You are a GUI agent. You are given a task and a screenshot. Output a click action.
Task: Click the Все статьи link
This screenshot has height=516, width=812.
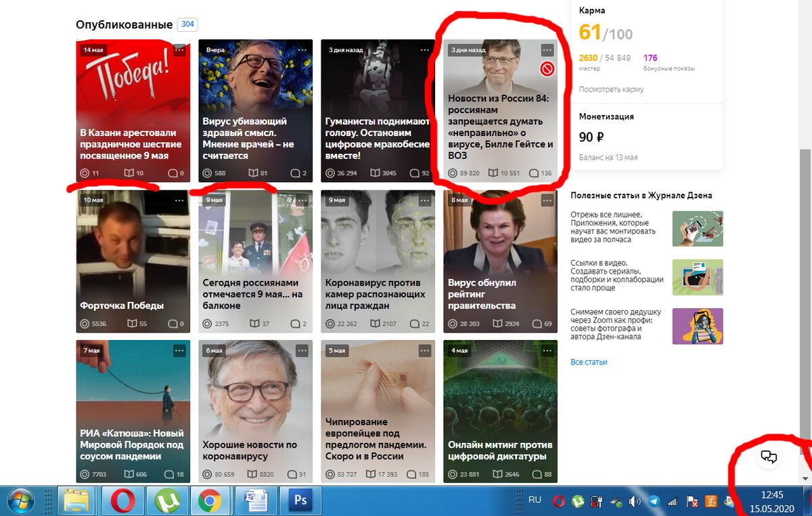pyautogui.click(x=589, y=362)
